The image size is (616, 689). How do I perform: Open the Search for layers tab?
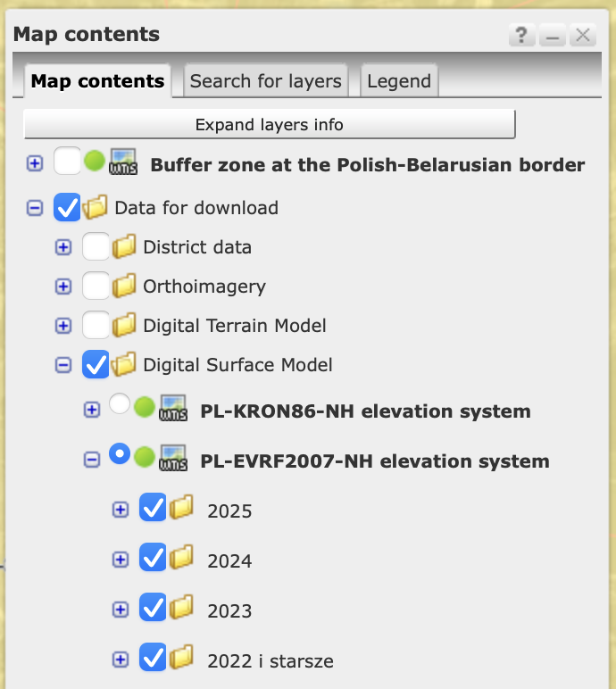pos(265,81)
